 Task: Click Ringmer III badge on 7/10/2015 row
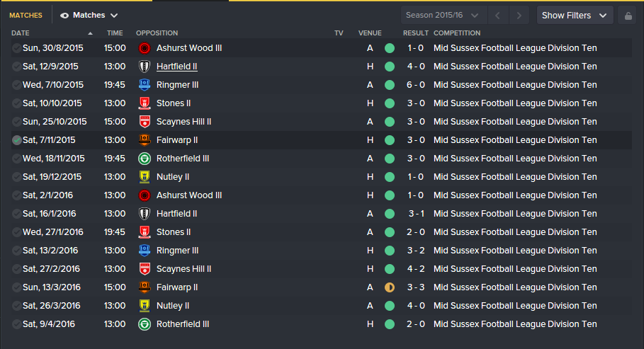coord(145,85)
